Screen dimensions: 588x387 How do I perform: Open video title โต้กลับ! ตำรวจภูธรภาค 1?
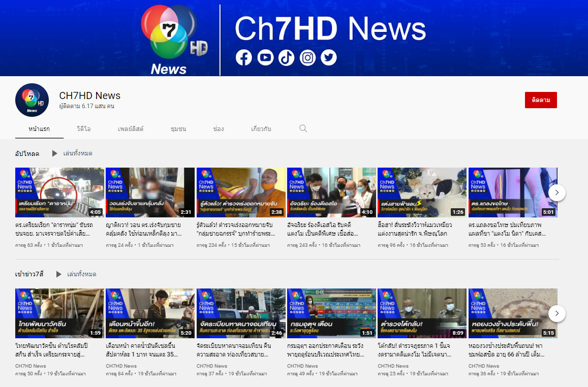(x=414, y=350)
